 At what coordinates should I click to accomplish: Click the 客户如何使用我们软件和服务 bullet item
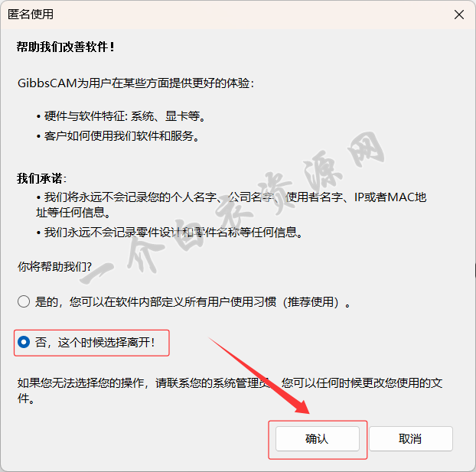[x=118, y=136]
